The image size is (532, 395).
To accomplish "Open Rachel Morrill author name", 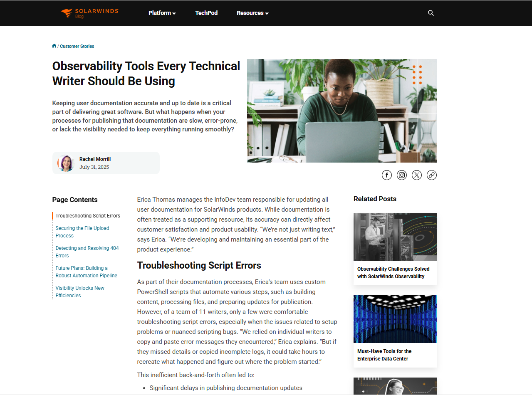I will [x=95, y=159].
